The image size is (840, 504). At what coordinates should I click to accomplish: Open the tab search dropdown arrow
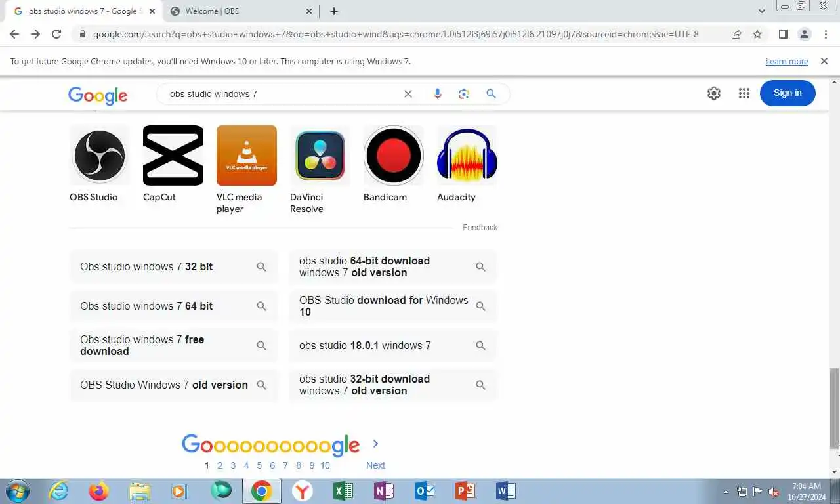762,11
